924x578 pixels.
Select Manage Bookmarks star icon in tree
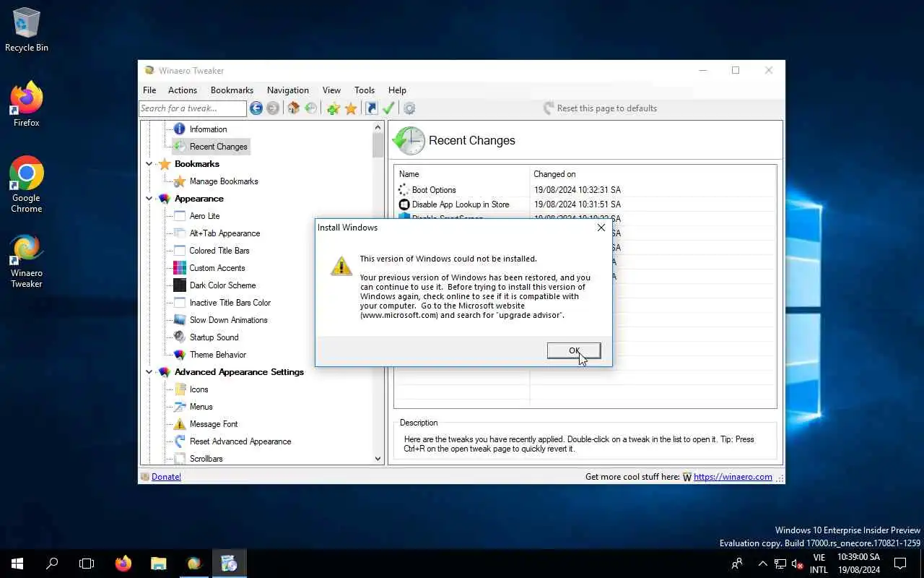(179, 181)
